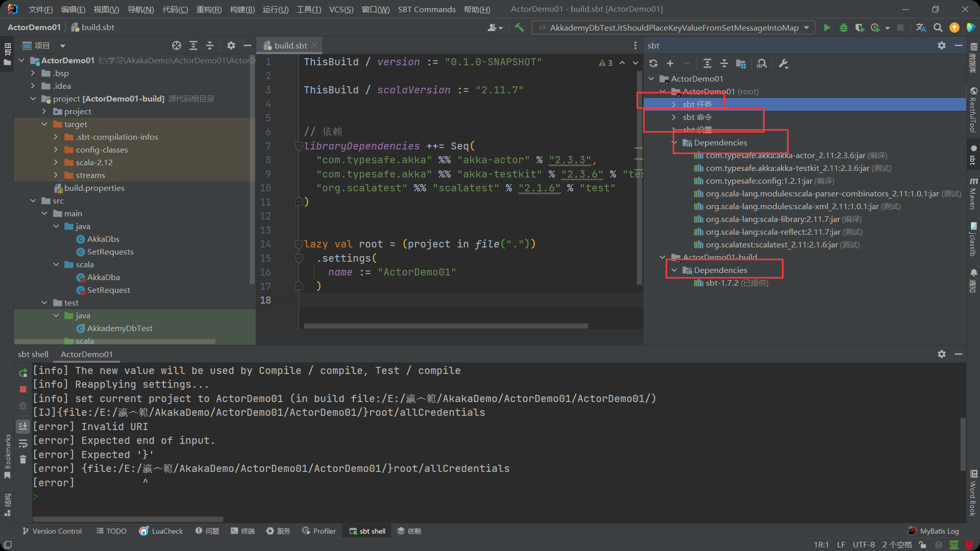980x551 pixels.
Task: Open sbt panel gear settings
Action: (x=942, y=45)
